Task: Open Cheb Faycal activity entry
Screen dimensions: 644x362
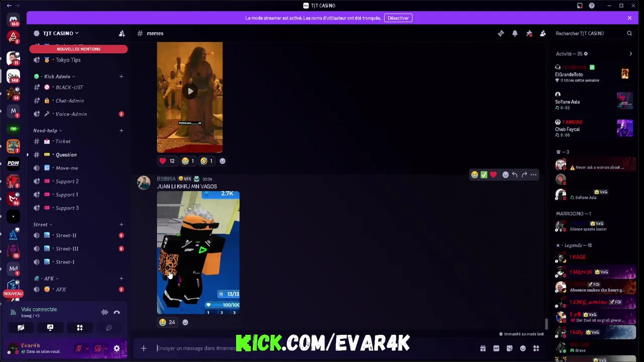Action: [x=594, y=129]
